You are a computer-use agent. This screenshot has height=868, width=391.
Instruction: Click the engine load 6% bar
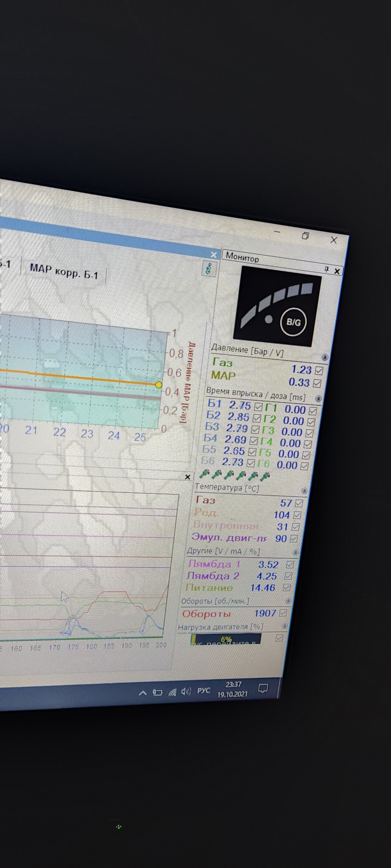point(226,639)
